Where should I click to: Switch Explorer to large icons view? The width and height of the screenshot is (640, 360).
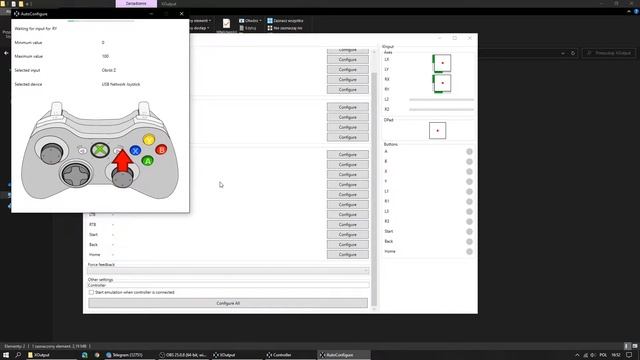click(x=635, y=346)
